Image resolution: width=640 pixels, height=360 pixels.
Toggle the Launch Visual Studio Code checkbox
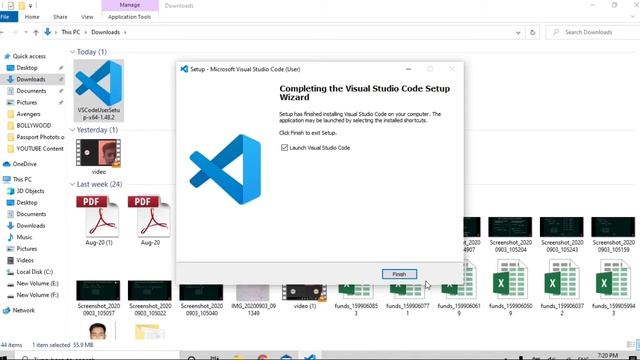(x=284, y=148)
